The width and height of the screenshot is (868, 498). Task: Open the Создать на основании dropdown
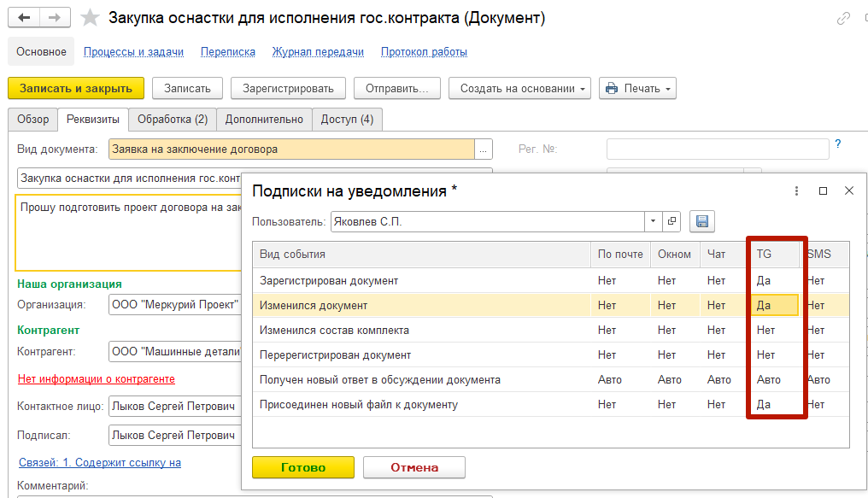click(x=519, y=89)
